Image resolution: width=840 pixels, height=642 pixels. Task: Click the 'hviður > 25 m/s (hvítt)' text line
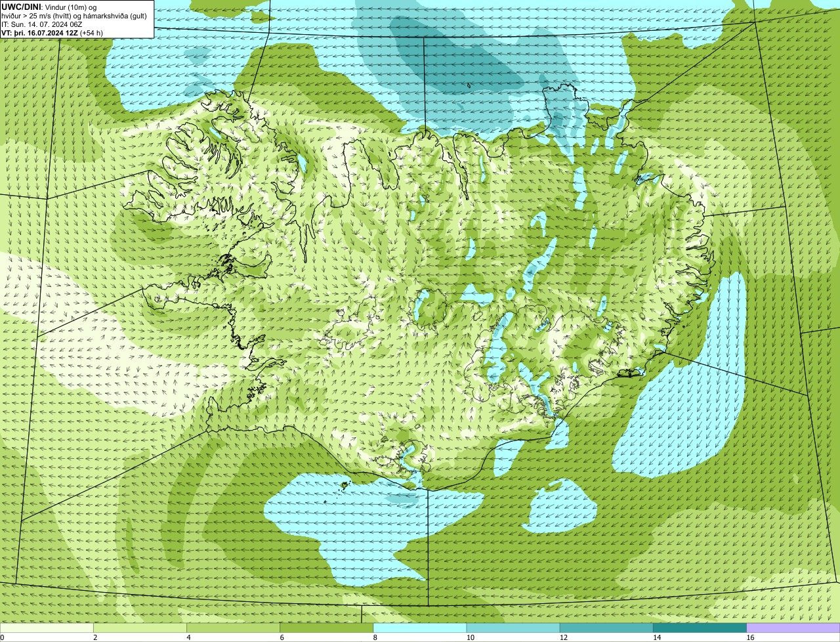point(74,15)
